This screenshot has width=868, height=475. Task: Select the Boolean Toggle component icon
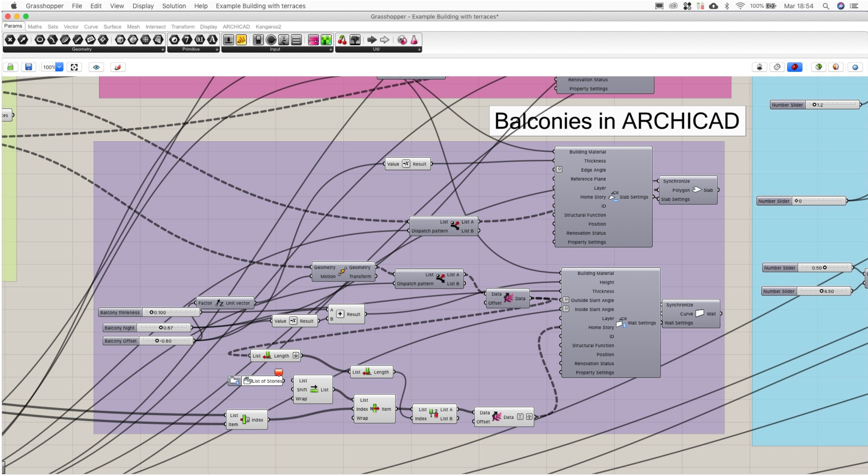258,40
